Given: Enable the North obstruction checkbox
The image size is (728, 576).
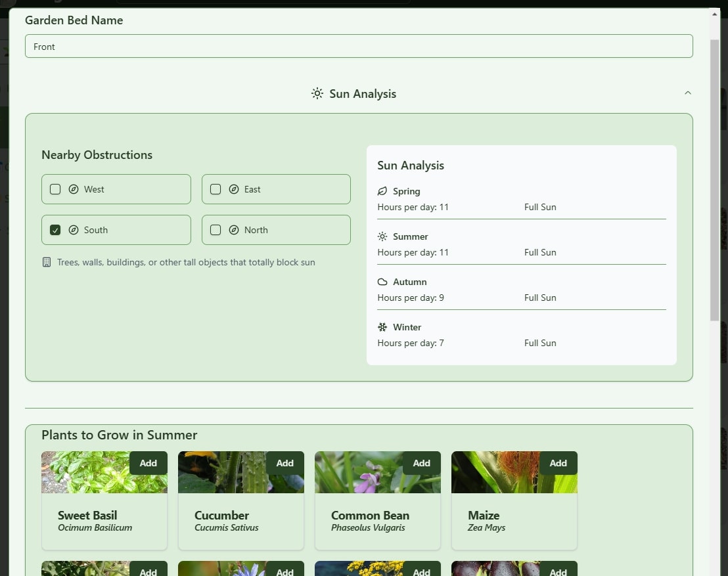Looking at the screenshot, I should coord(215,230).
